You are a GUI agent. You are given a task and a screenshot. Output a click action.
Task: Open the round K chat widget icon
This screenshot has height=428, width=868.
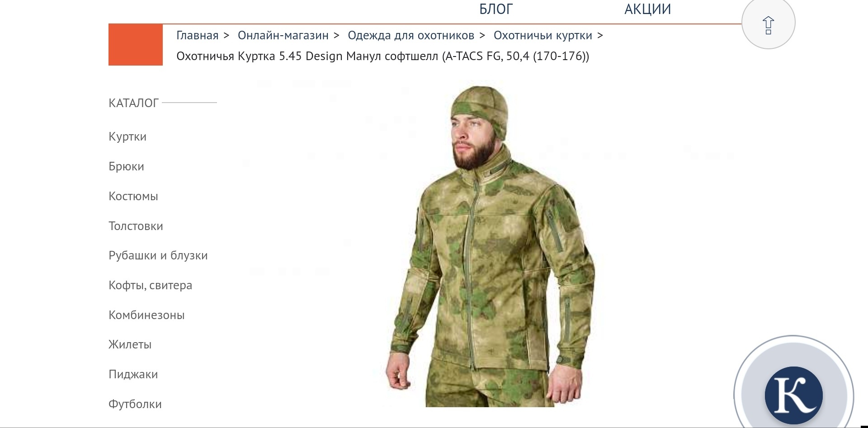pos(793,395)
